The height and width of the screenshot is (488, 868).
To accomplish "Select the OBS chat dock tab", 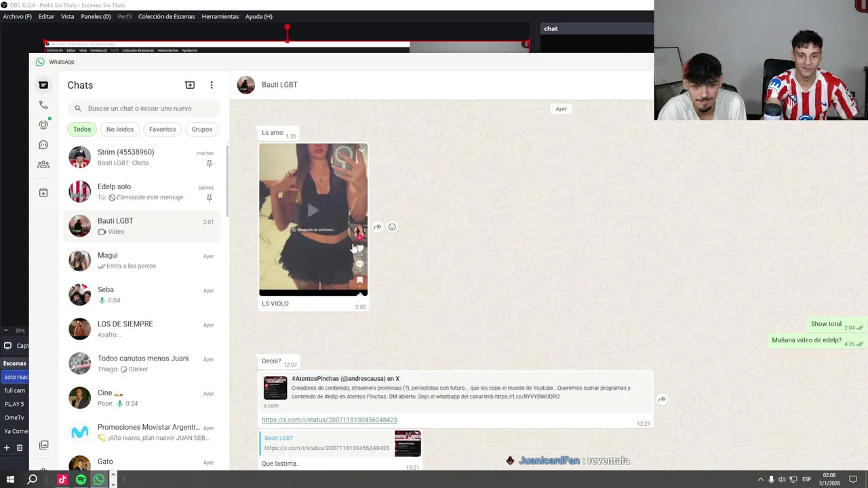I will 551,28.
